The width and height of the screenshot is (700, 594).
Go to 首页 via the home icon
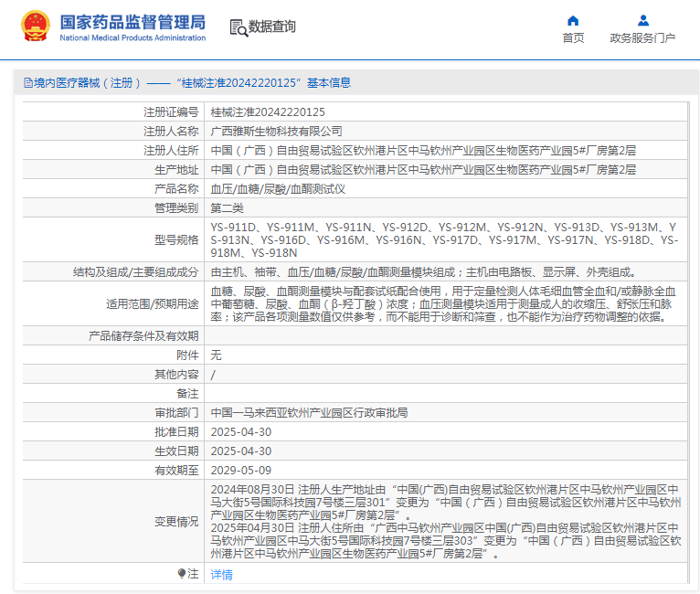573,20
